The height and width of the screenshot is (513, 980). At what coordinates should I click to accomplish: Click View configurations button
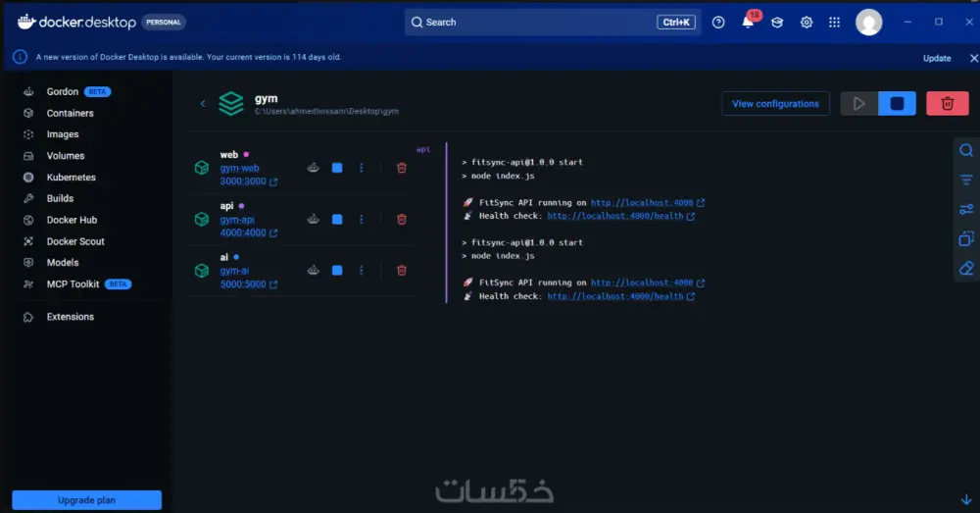click(775, 104)
